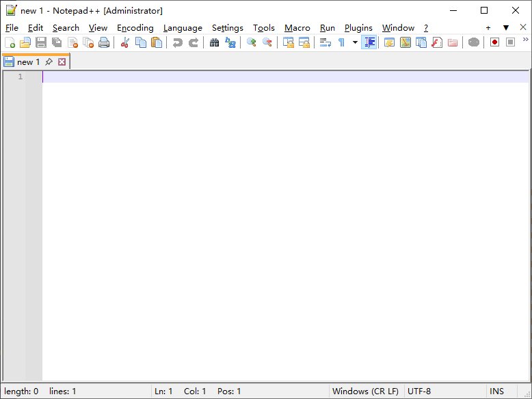532x399 pixels.
Task: Open the Macro menu
Action: [297, 28]
